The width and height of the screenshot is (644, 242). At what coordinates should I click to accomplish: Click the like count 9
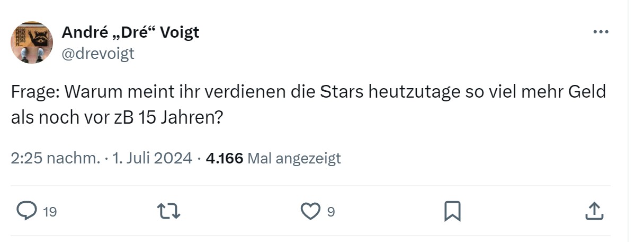pos(331,212)
